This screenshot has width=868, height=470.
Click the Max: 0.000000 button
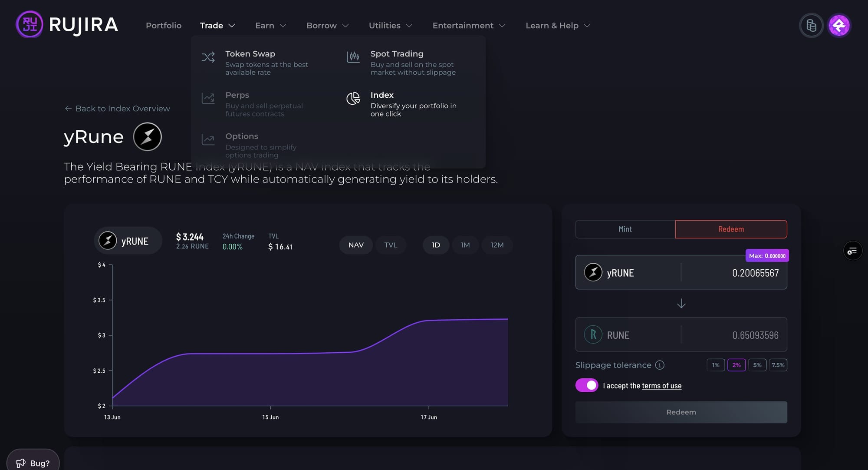767,255
